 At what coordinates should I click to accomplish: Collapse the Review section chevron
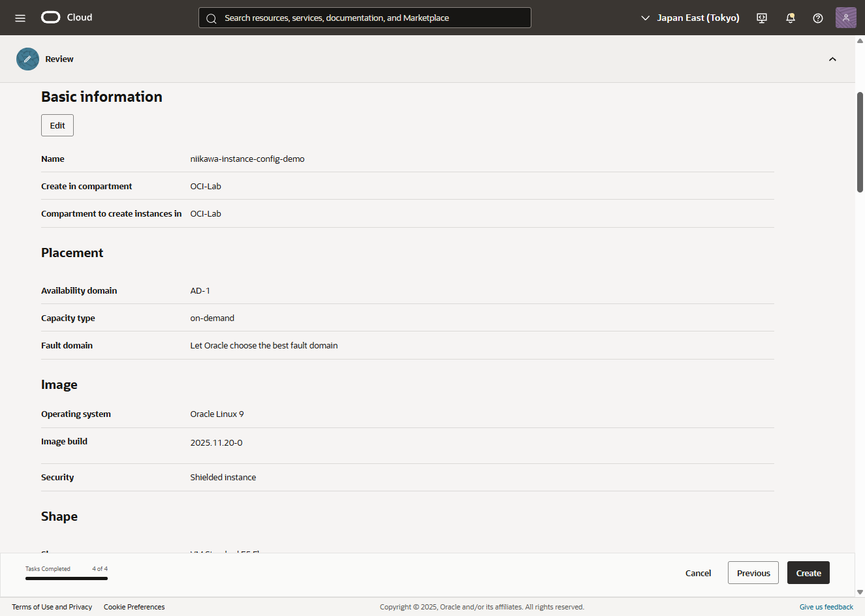pyautogui.click(x=832, y=59)
